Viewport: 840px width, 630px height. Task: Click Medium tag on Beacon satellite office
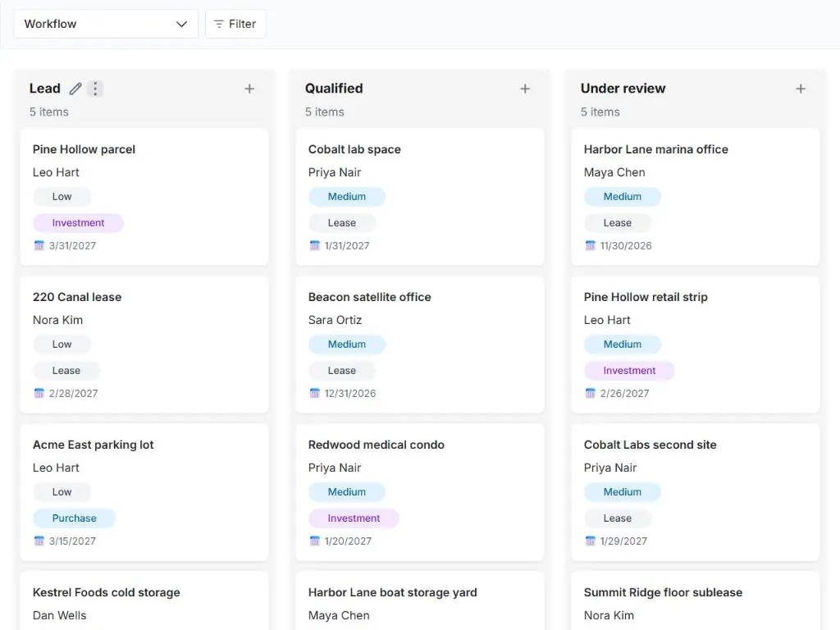click(x=347, y=345)
